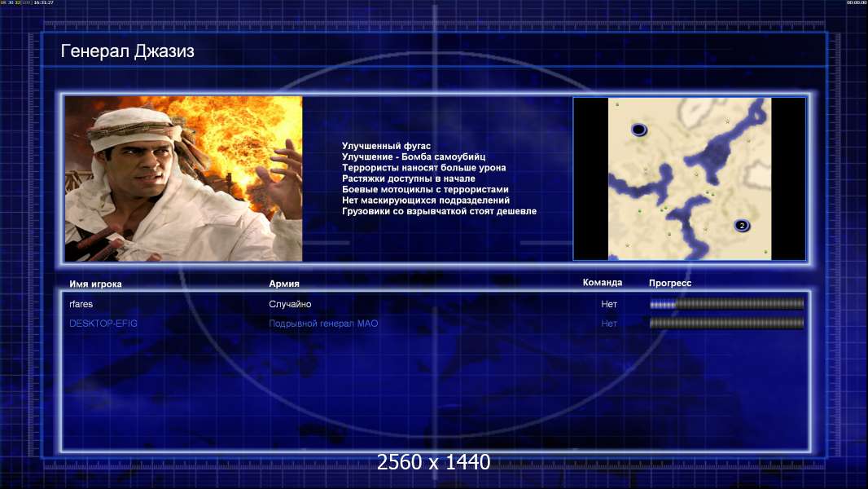Click the DESKTOP-EFIG loading progress bar
Viewport: 868px width, 489px height.
coord(726,323)
